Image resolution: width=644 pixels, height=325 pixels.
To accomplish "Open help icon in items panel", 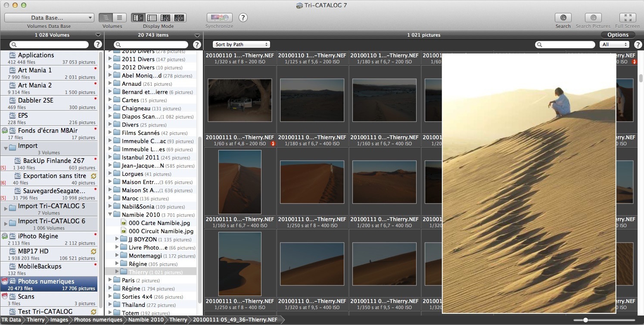I will click(x=197, y=44).
